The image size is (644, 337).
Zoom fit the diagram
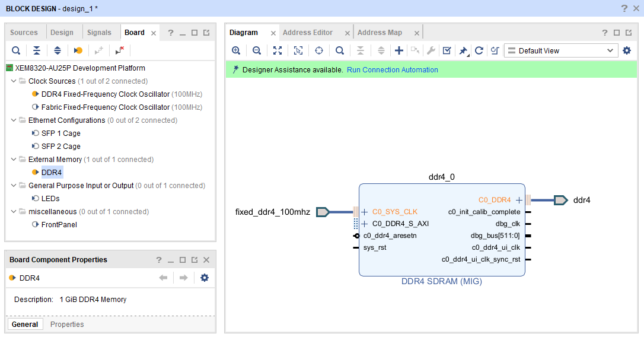(x=278, y=50)
